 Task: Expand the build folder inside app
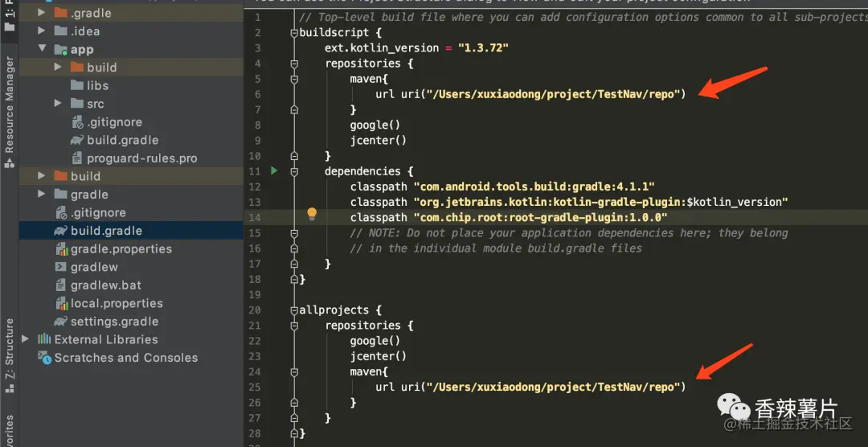click(x=58, y=68)
